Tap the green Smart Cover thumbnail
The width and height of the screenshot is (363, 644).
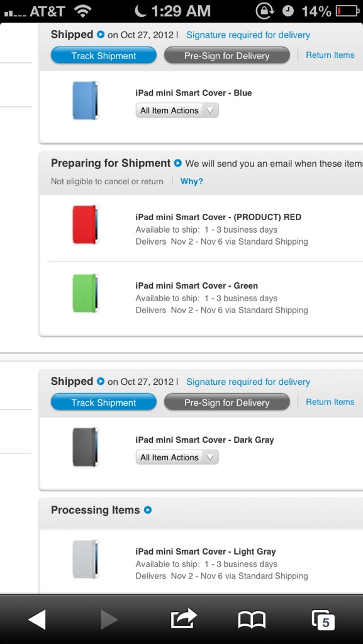tap(86, 293)
